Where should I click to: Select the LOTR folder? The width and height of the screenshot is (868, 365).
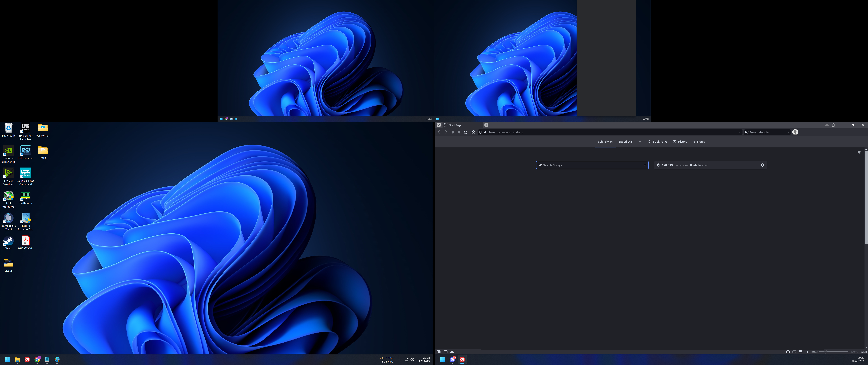[43, 153]
